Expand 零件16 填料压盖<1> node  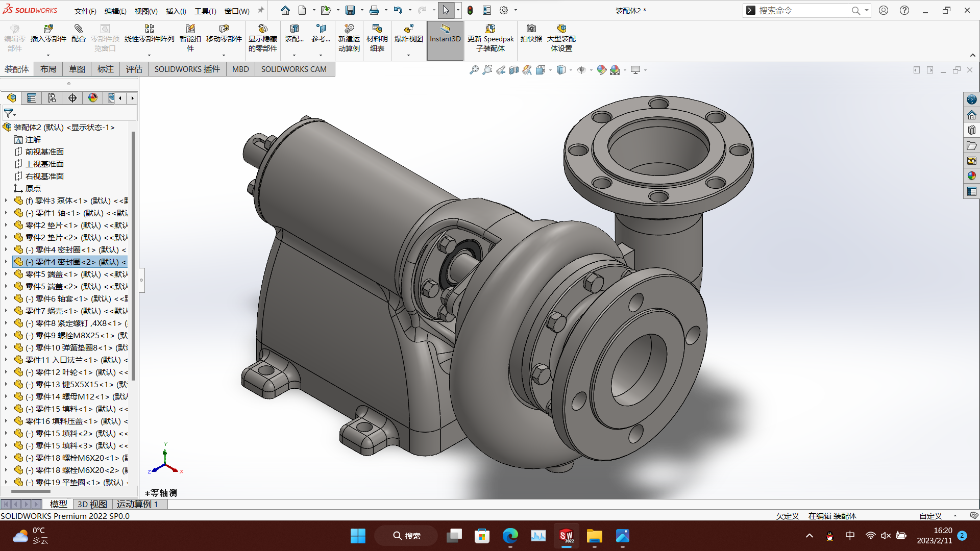(x=6, y=421)
